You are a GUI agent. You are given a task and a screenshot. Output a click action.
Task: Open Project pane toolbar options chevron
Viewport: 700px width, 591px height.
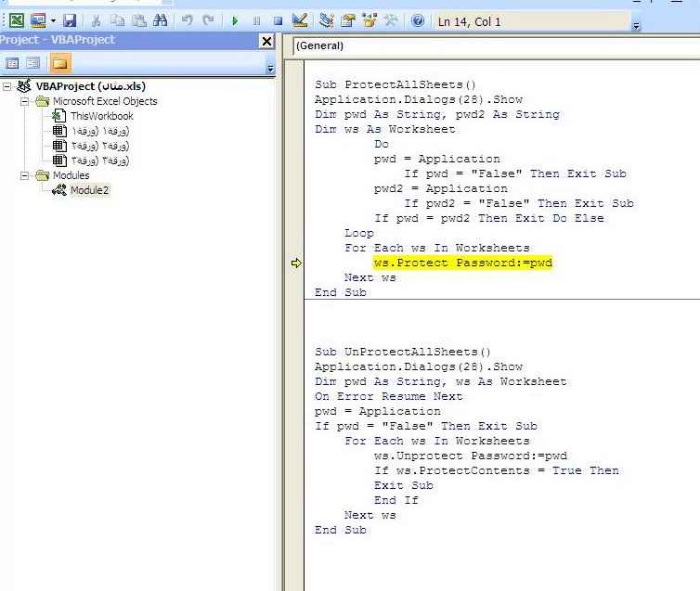click(x=270, y=69)
